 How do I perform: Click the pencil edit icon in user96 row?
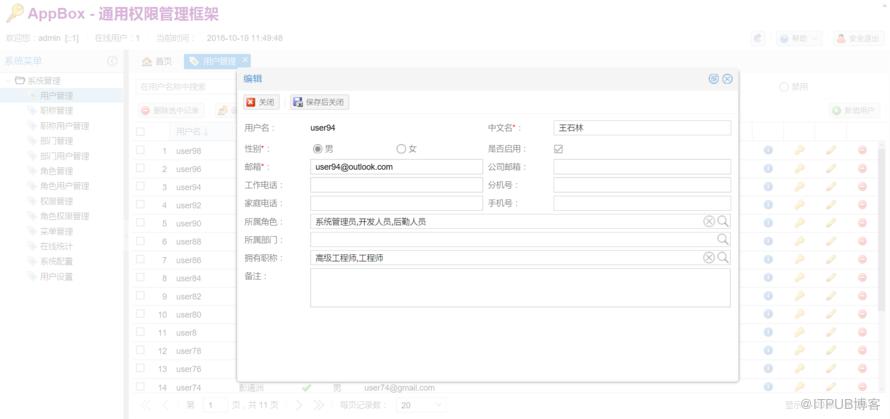(x=831, y=169)
